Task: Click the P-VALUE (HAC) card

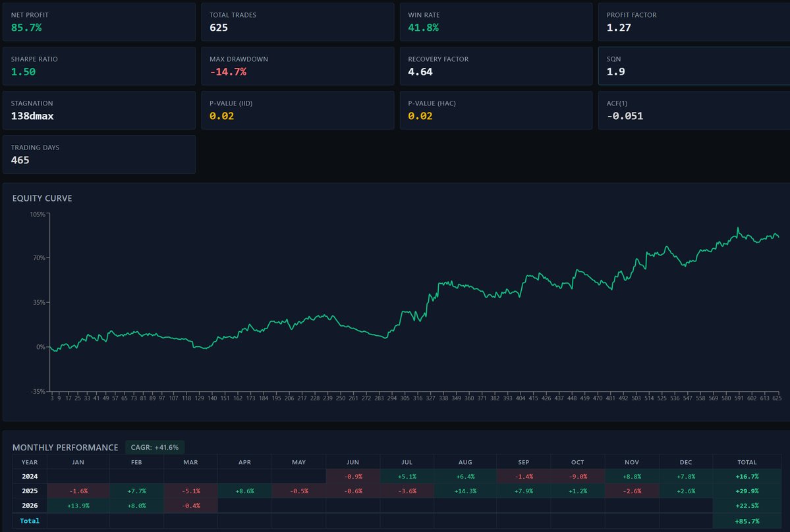Action: click(x=494, y=110)
